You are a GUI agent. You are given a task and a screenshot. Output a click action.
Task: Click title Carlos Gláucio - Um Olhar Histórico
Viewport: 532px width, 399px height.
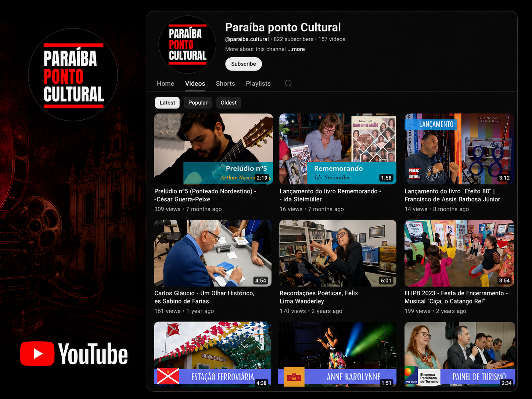pyautogui.click(x=204, y=297)
